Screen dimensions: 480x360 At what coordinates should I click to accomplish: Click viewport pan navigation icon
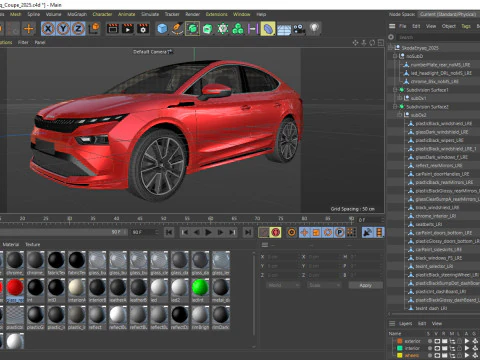click(355, 43)
